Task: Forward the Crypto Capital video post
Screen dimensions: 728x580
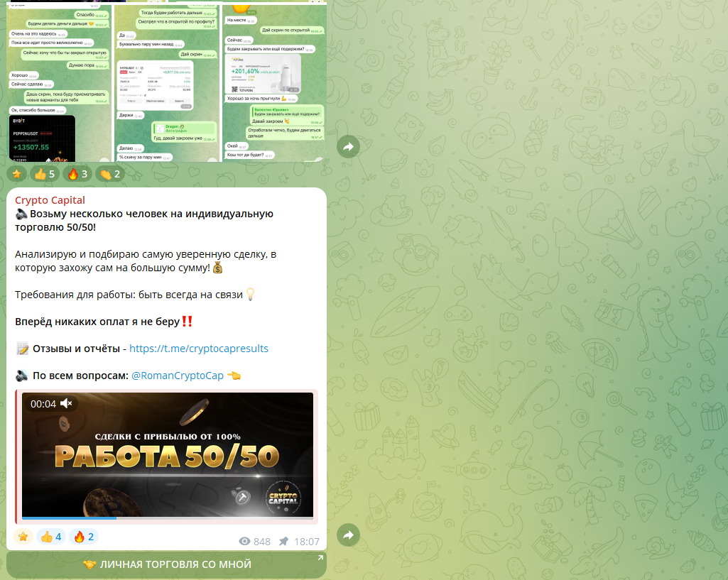Action: (348, 535)
